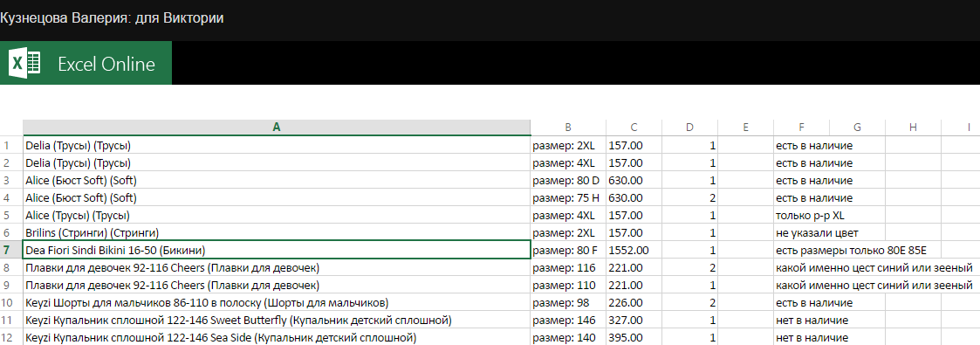Viewport: 980px width, 345px height.
Task: Select column G header
Action: (x=857, y=127)
